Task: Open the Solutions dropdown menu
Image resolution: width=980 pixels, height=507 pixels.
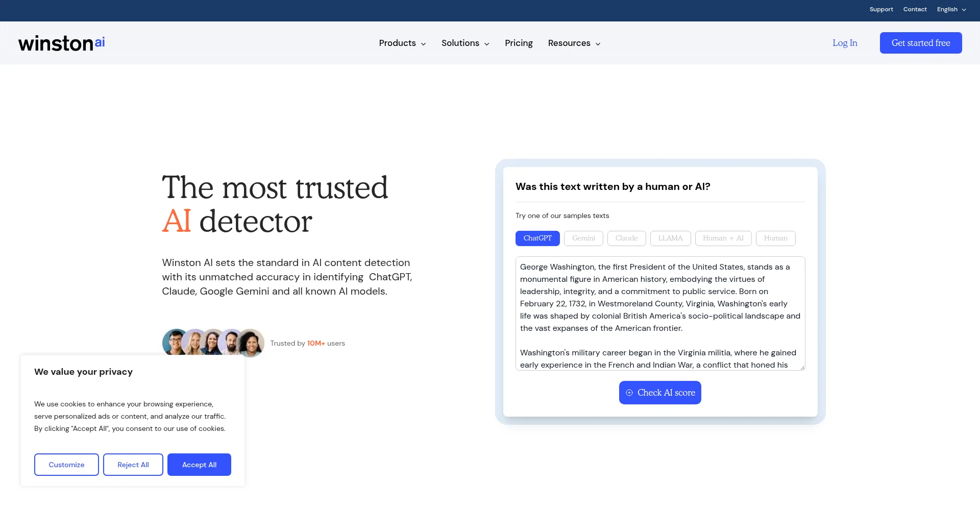Action: pos(465,43)
